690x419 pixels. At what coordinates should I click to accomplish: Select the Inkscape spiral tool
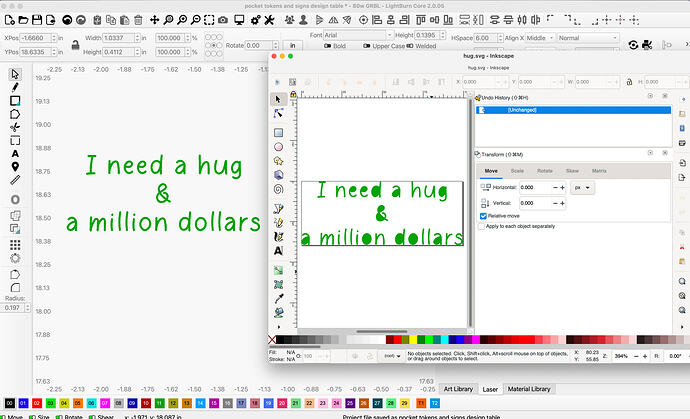[278, 188]
